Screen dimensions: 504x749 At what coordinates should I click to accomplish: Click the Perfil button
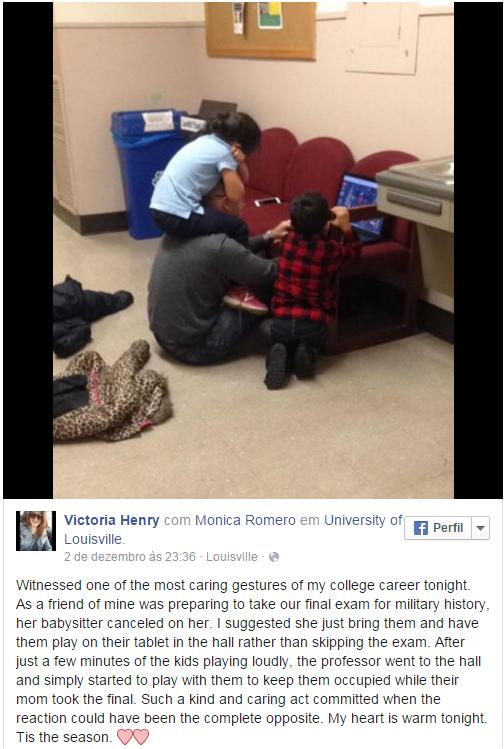coord(438,528)
